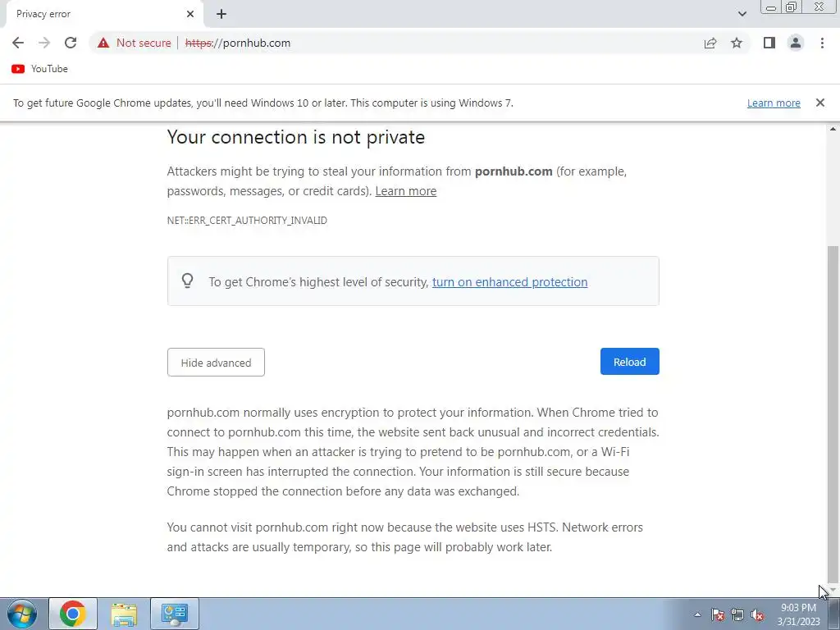Reload the page with the toolbar refresh icon
The image size is (840, 630).
pyautogui.click(x=71, y=43)
